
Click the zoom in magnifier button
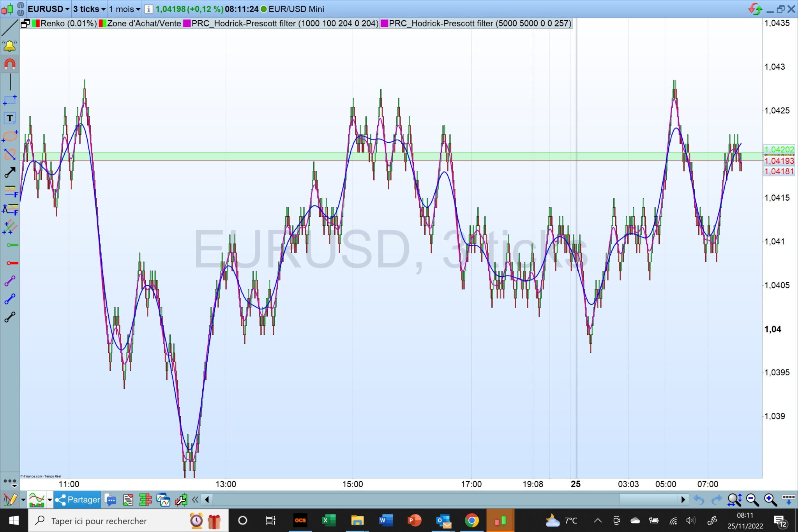point(770,500)
